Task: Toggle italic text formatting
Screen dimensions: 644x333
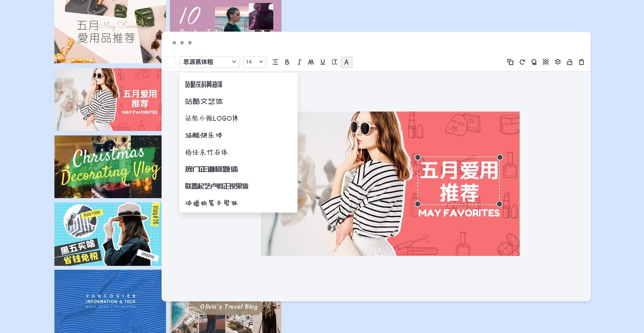Action: click(x=299, y=62)
